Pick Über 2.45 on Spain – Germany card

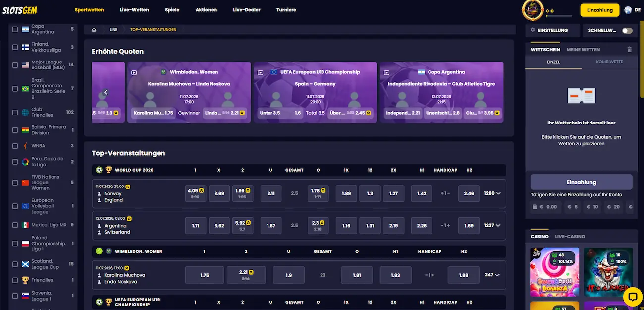tap(350, 113)
